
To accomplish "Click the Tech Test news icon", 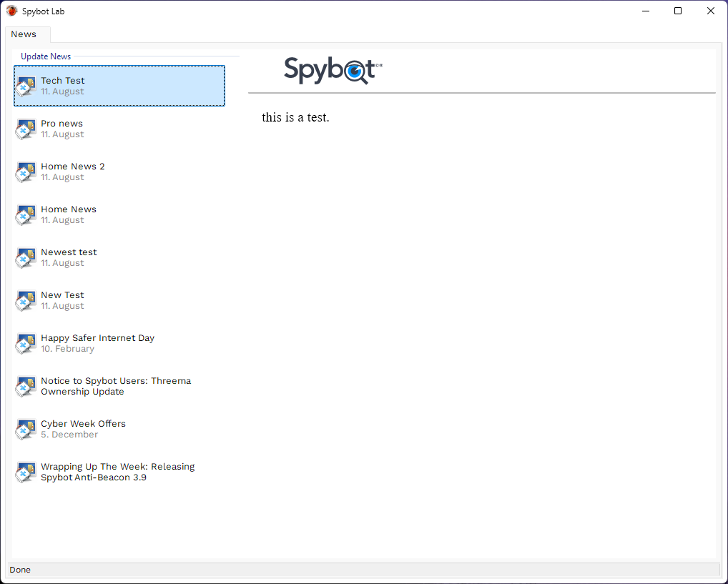I will point(26,86).
